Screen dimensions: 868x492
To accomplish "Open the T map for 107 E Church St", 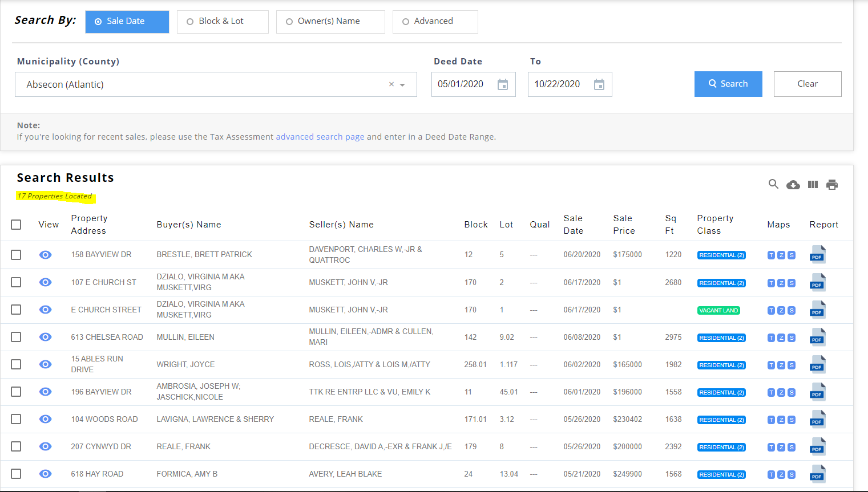I will click(771, 283).
